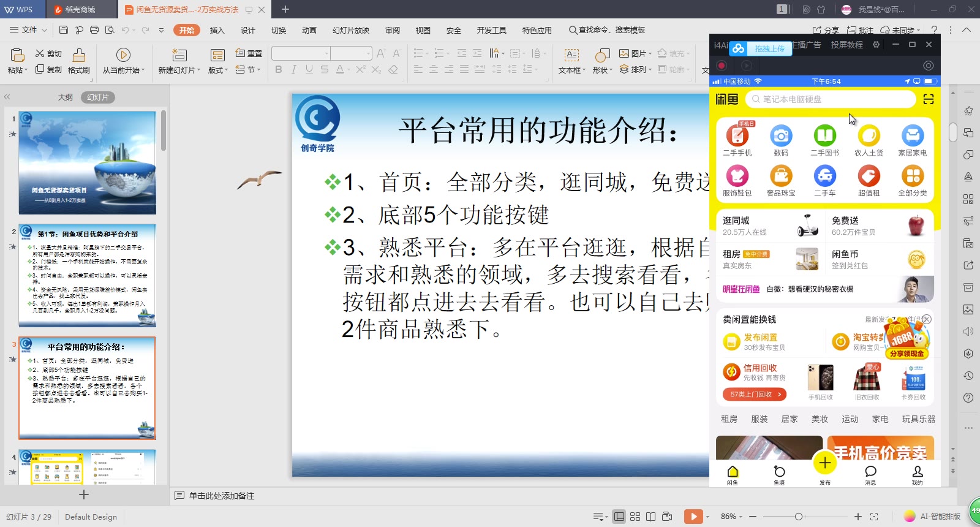
Task: Open the font size combo box dropdown
Action: point(368,53)
